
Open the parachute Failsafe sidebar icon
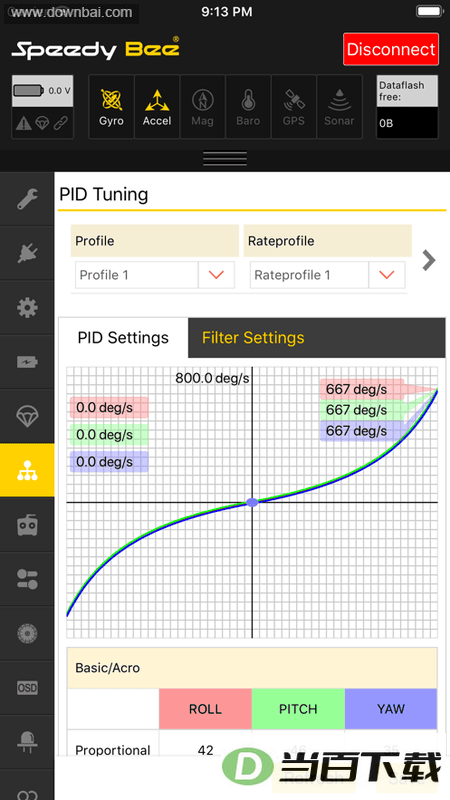(x=27, y=416)
